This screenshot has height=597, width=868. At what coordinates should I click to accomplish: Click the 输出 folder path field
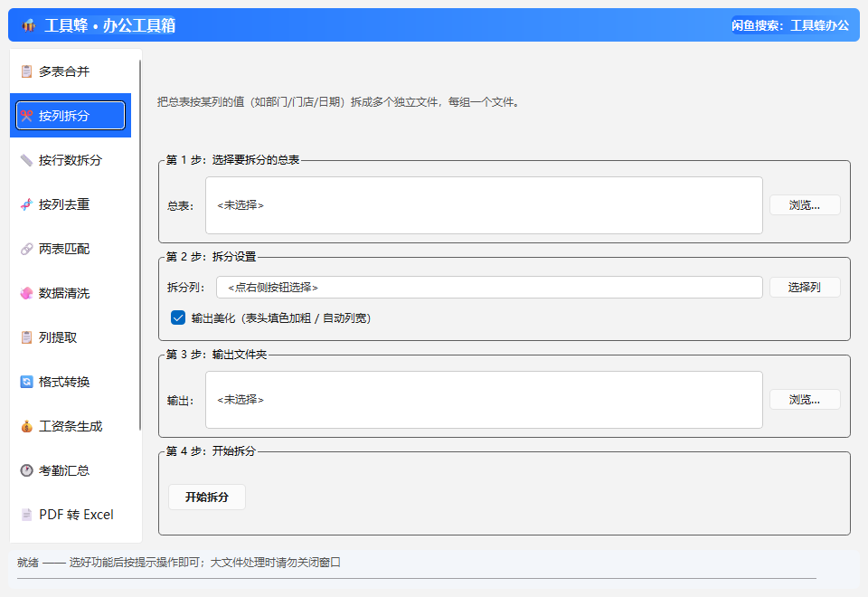(x=484, y=400)
